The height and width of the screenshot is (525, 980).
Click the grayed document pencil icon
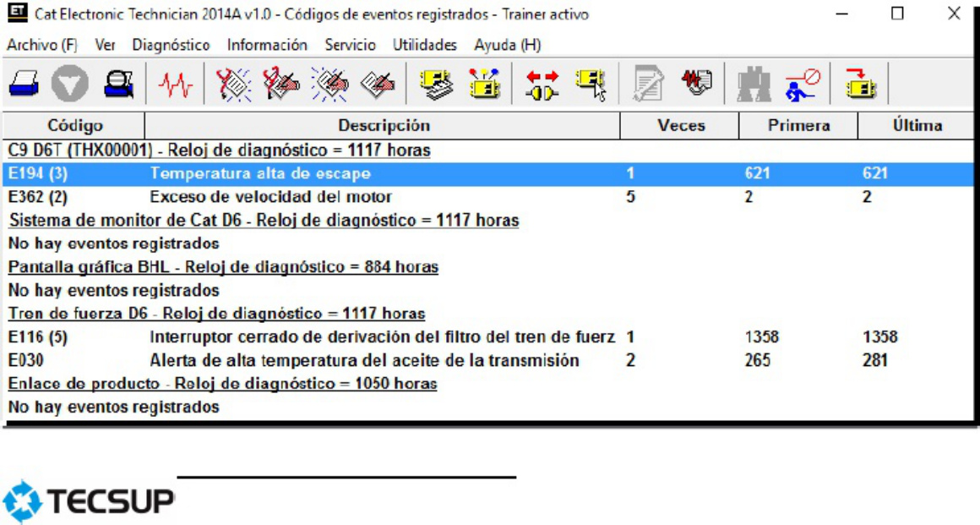tap(647, 84)
